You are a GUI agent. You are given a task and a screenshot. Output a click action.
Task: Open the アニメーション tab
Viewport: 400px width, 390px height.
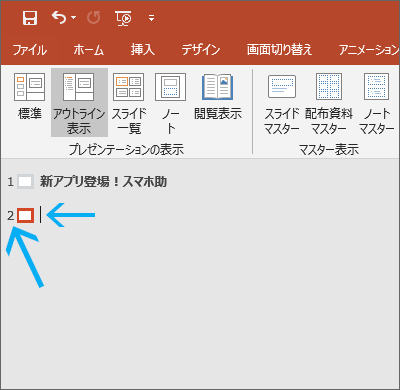369,50
